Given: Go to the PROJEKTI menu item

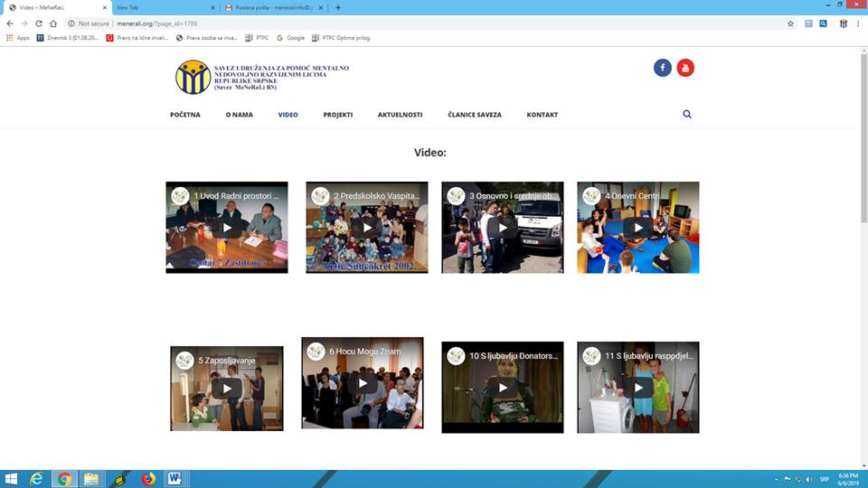Looking at the screenshot, I should click(338, 115).
